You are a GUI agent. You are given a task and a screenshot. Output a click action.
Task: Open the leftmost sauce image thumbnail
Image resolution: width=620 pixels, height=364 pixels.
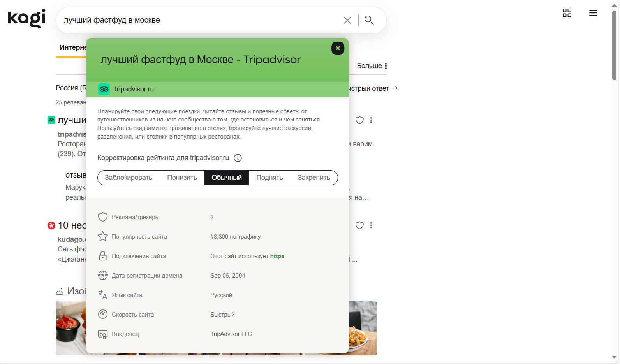coord(71,328)
